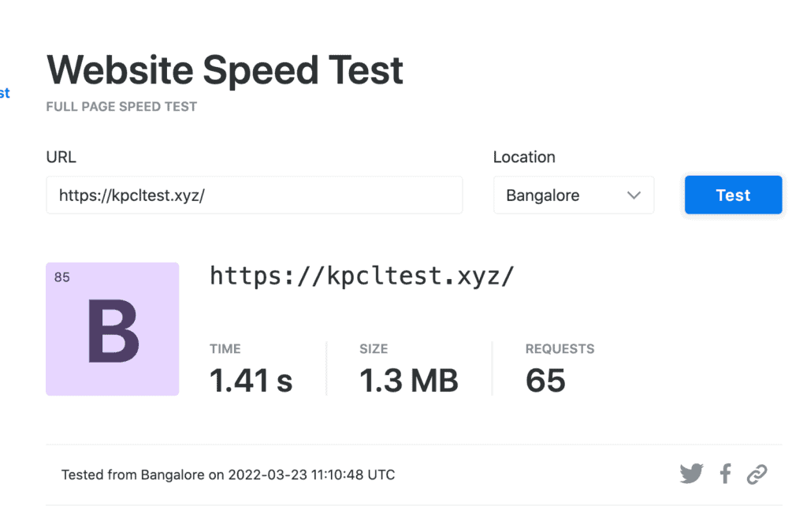Image resolution: width=807 pixels, height=532 pixels.
Task: Click the score 85 in the grade badge
Action: 63,277
